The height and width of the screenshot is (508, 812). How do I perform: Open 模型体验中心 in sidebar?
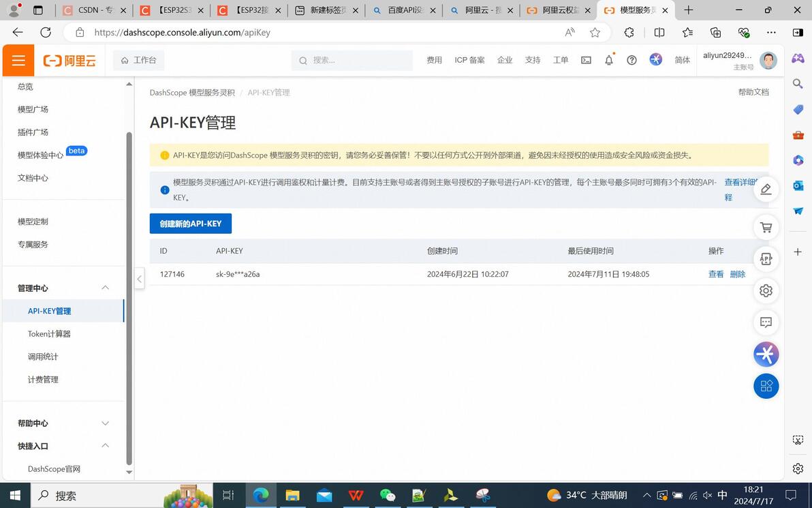click(40, 155)
